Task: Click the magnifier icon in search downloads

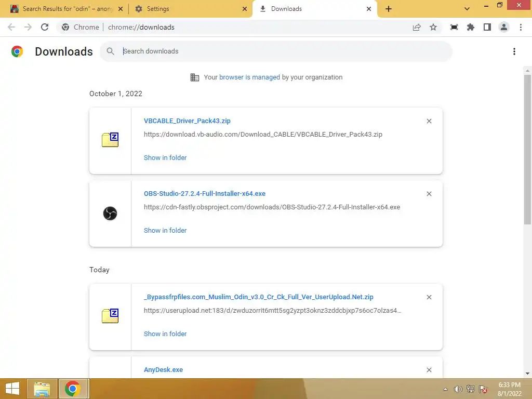Action: tap(110, 51)
